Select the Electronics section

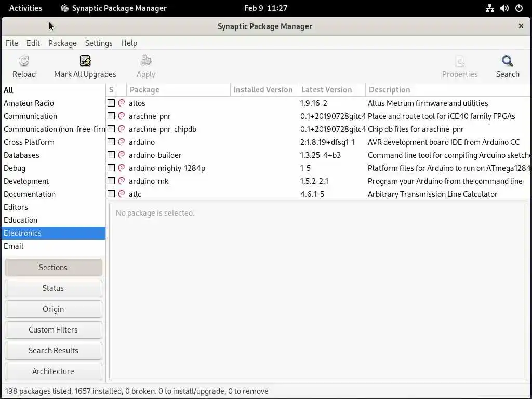(x=54, y=233)
